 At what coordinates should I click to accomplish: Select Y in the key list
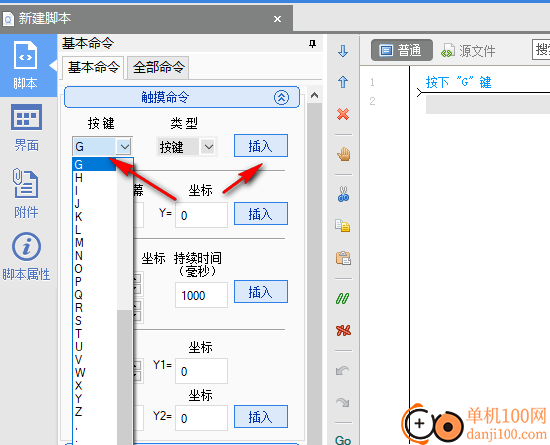point(94,398)
